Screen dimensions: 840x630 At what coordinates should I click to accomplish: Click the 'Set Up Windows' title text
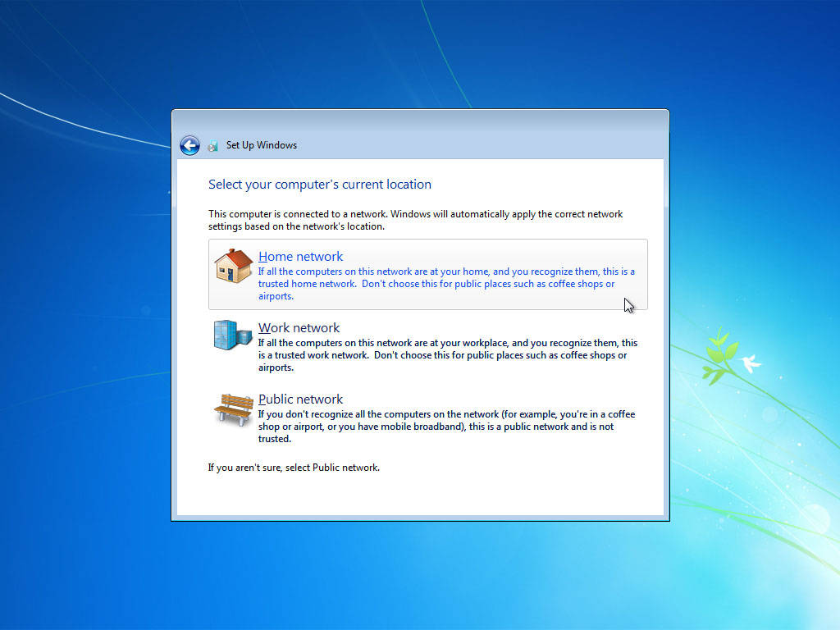click(x=262, y=145)
